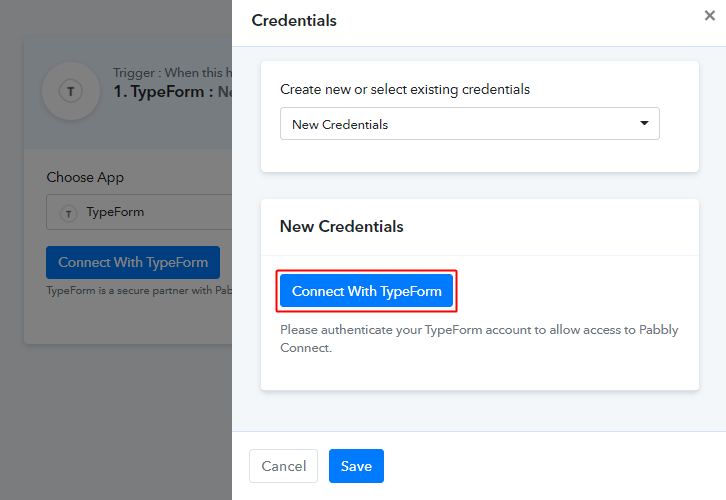Click "TypeForm is a secure partner" note
726x500 pixels.
point(139,290)
